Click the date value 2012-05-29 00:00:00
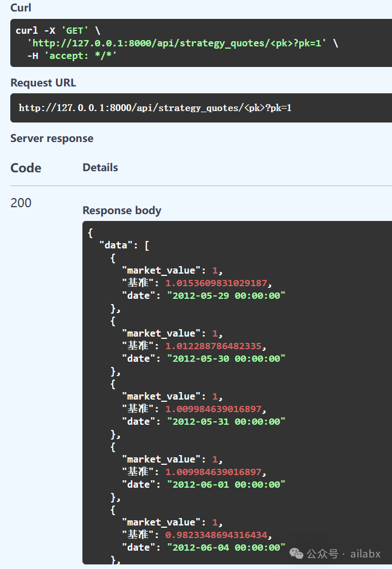 click(x=226, y=295)
